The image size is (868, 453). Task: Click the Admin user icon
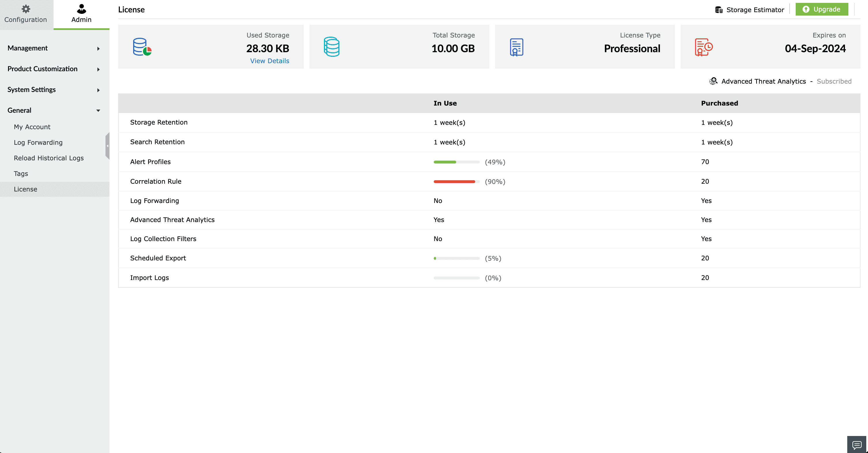tap(81, 9)
